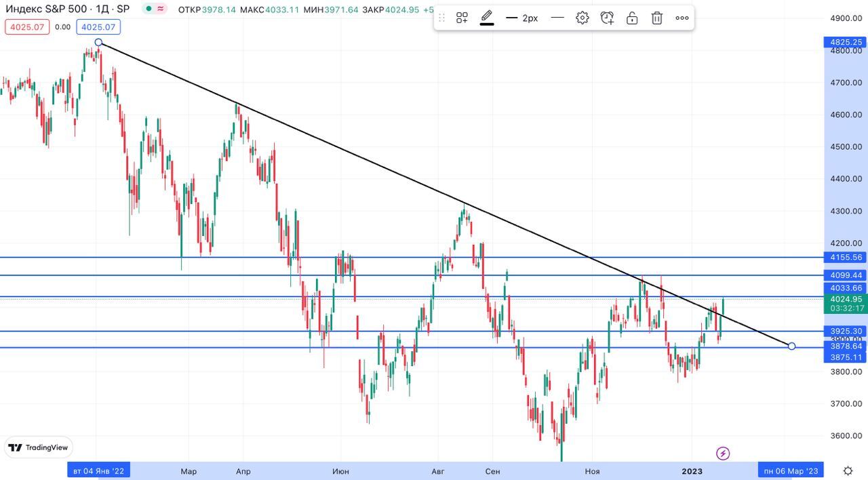Image resolution: width=868 pixels, height=480 pixels.
Task: Click the 4825.25 price label
Action: coord(845,41)
